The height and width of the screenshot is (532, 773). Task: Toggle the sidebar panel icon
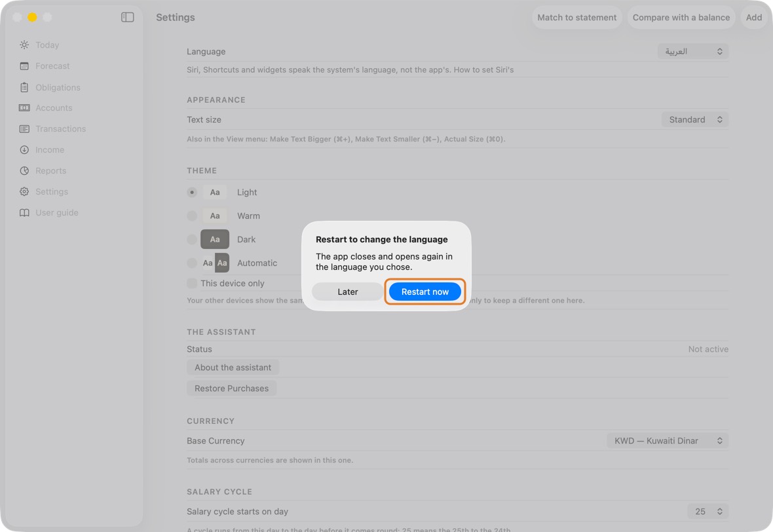(x=128, y=17)
